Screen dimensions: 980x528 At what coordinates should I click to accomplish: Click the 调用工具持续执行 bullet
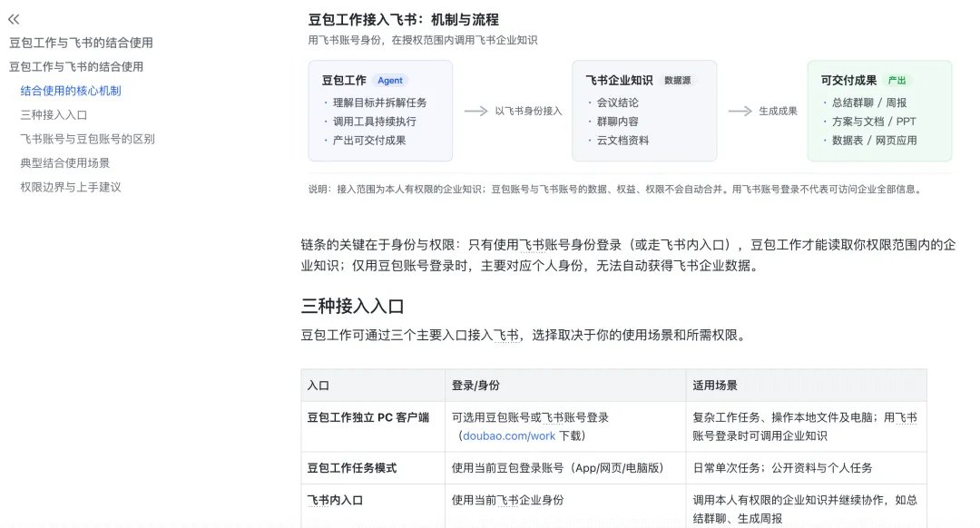(x=375, y=122)
